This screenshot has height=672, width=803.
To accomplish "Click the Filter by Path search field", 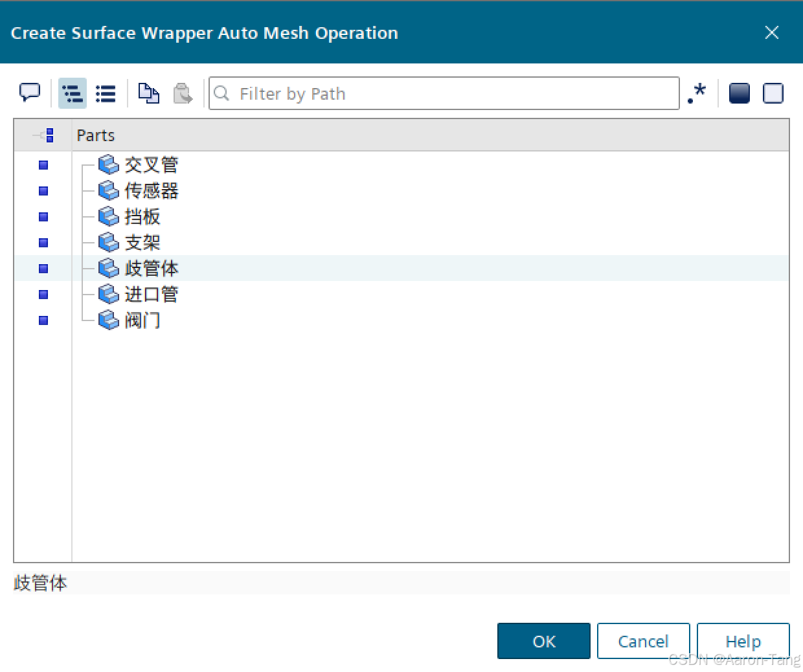I will coord(444,93).
